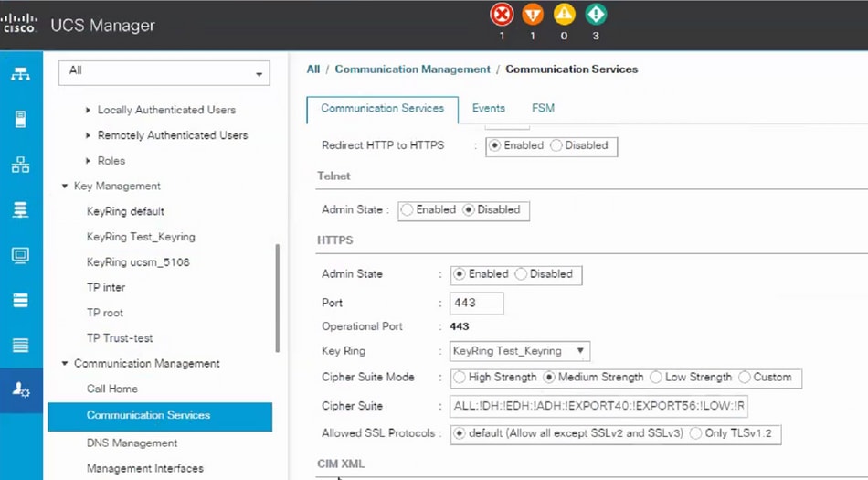868x480 pixels.
Task: Select Medium Strength cipher suite mode
Action: click(548, 378)
